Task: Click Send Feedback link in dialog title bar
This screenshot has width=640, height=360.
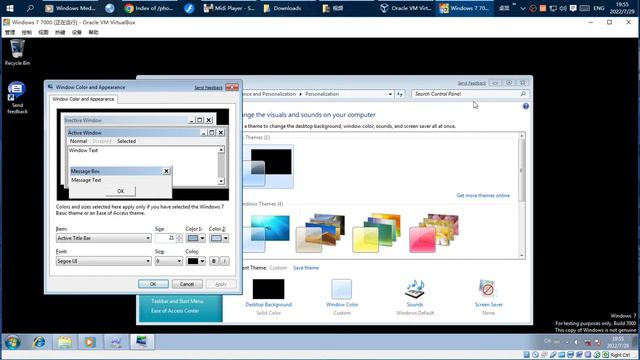Action: (x=208, y=87)
